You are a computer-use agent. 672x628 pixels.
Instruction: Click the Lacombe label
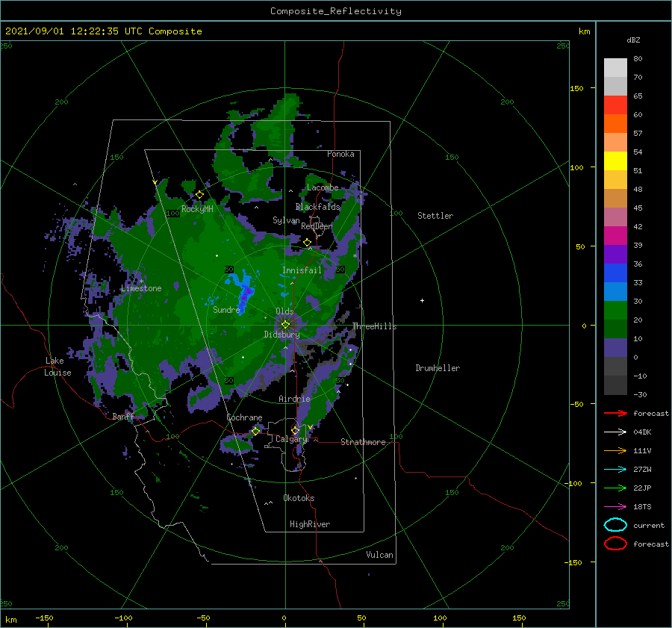coord(323,187)
